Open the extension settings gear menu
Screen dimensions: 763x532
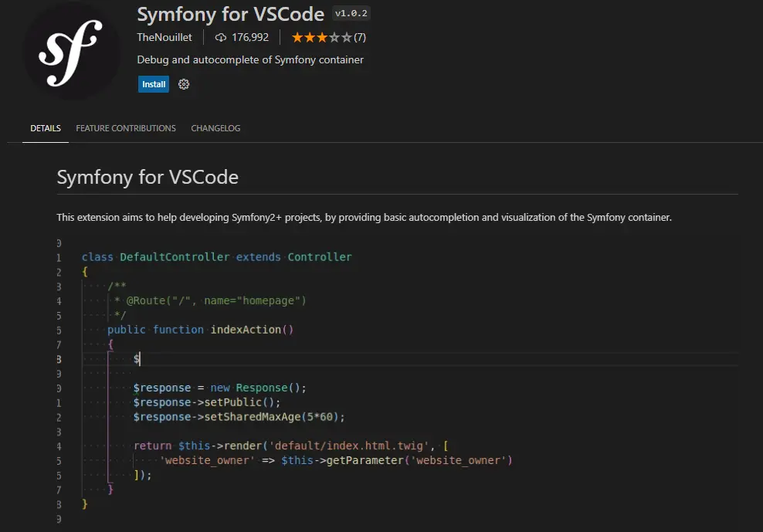(184, 84)
